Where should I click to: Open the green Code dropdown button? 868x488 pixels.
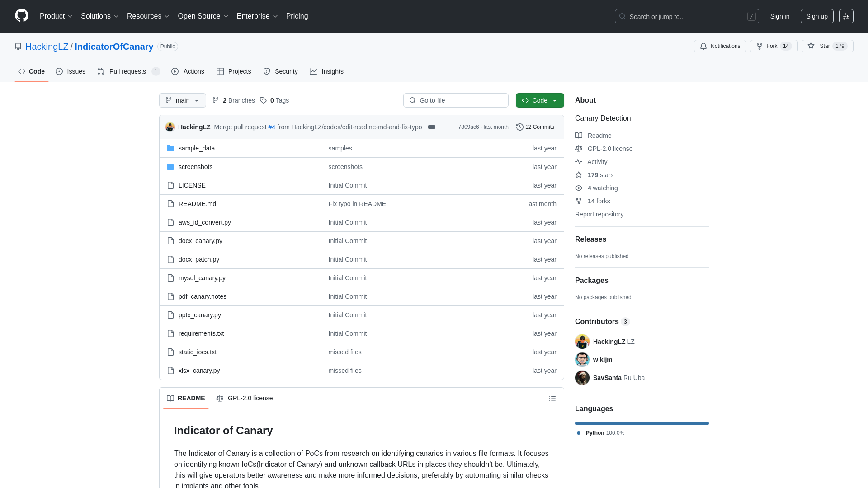[x=540, y=100]
